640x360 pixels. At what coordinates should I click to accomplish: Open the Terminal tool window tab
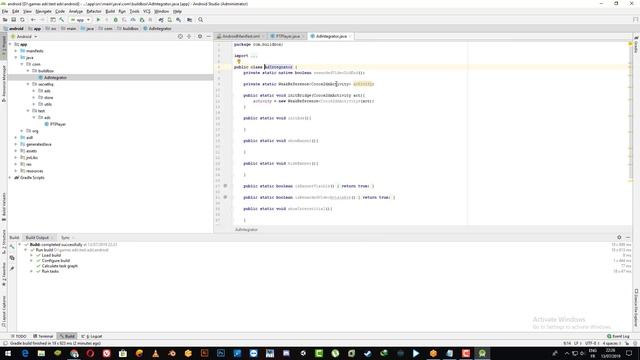coord(43,336)
